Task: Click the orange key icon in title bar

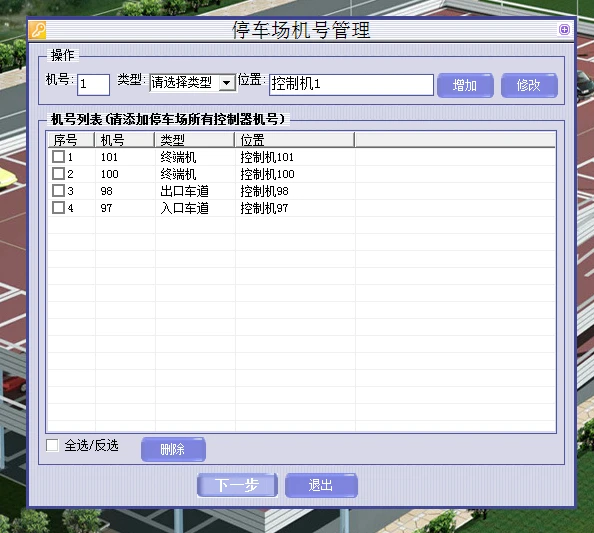Action: pos(37,30)
